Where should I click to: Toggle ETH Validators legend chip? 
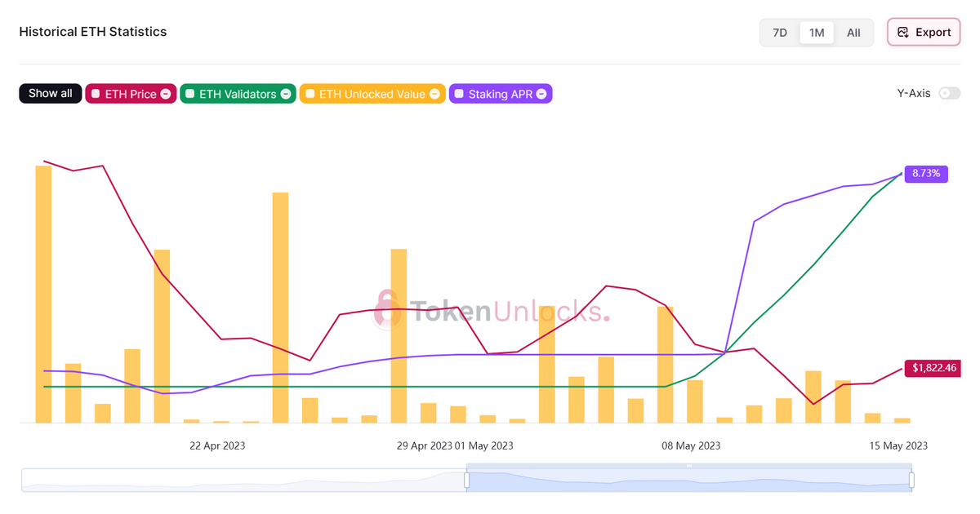pos(238,94)
